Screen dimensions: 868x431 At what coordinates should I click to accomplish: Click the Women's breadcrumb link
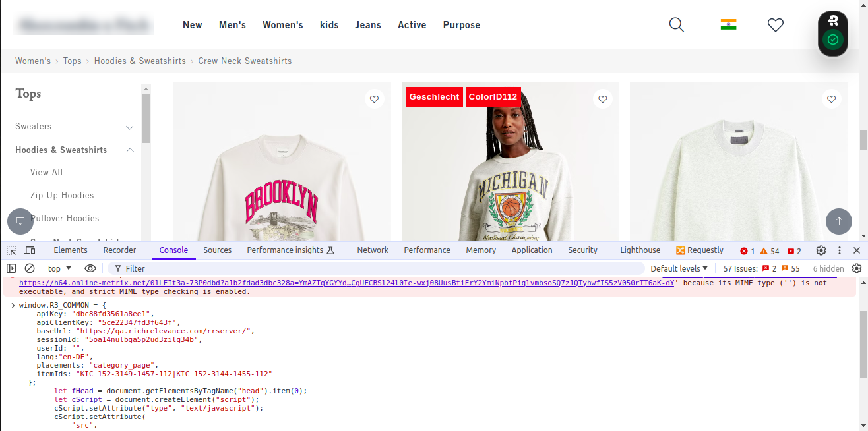[x=33, y=61]
